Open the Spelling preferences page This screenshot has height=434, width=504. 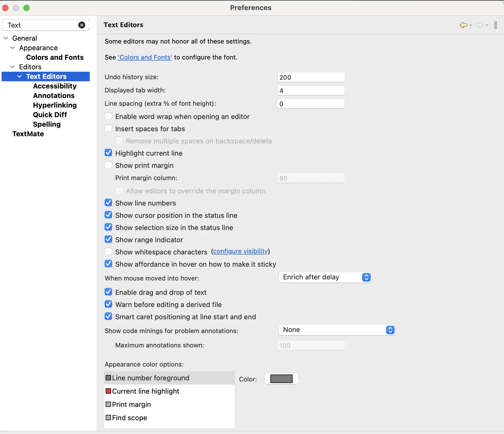coord(47,124)
